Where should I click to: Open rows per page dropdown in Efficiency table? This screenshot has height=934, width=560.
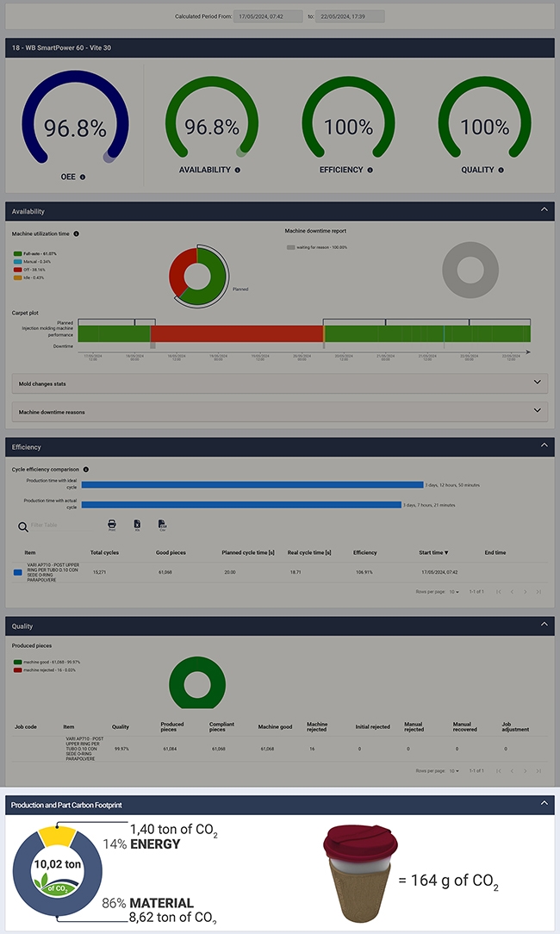(454, 591)
